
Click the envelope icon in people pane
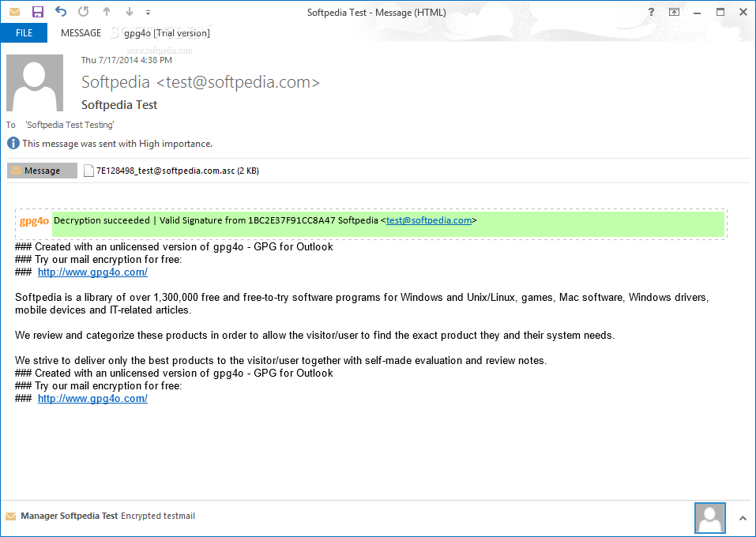click(10, 516)
